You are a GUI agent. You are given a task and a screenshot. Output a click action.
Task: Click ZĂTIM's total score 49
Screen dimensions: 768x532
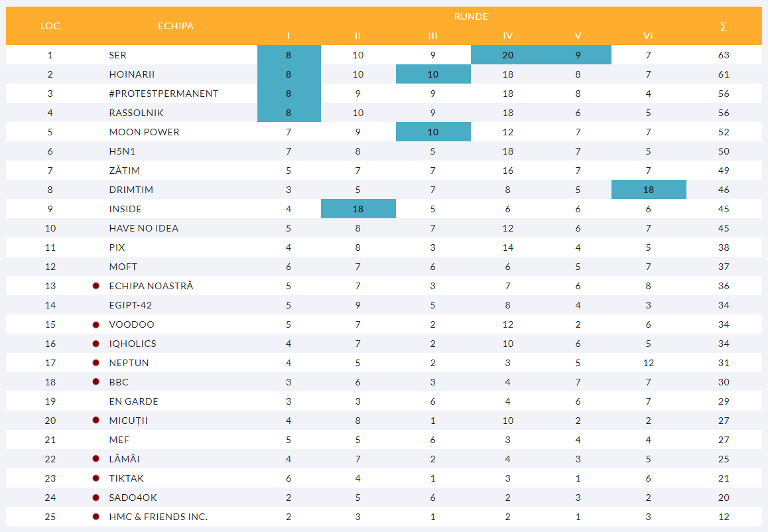pos(724,170)
